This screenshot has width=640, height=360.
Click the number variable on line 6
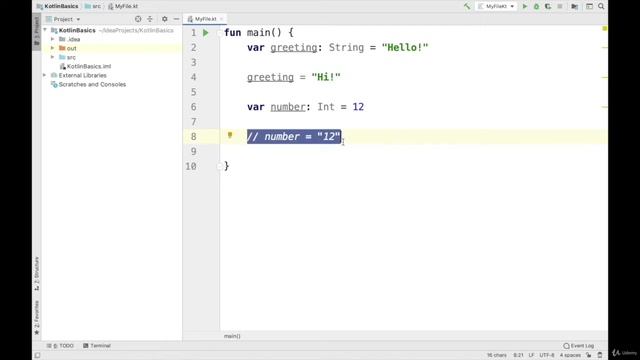288,107
